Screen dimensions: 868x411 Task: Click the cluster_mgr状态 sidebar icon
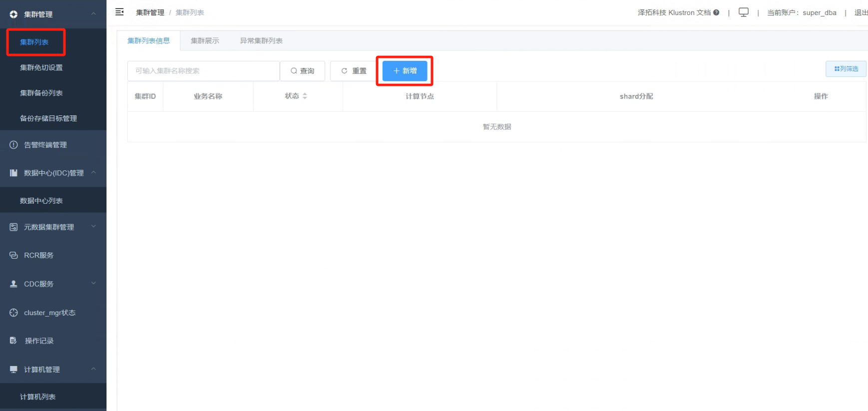(x=13, y=313)
